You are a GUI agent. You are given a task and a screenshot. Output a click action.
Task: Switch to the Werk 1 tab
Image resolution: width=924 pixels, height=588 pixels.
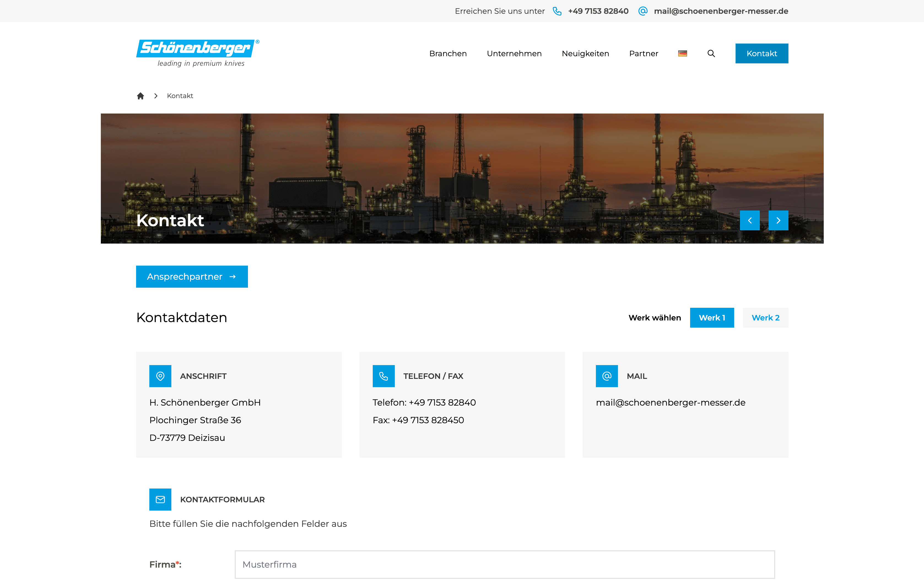(x=712, y=317)
